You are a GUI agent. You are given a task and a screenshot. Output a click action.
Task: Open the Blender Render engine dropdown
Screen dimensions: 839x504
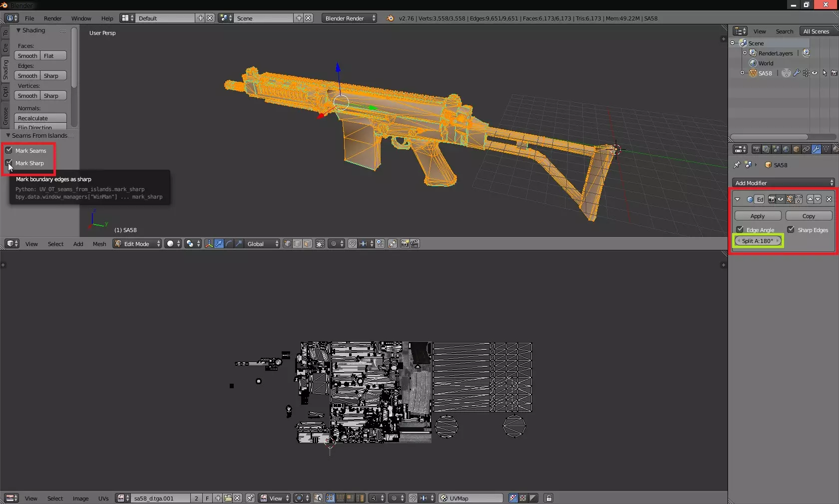click(350, 18)
